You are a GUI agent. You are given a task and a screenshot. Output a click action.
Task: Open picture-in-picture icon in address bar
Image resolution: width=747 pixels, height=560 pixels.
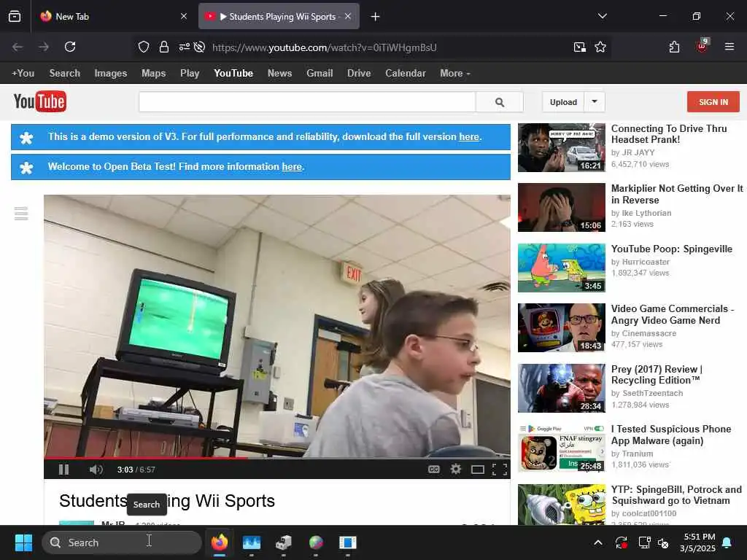[x=580, y=47]
